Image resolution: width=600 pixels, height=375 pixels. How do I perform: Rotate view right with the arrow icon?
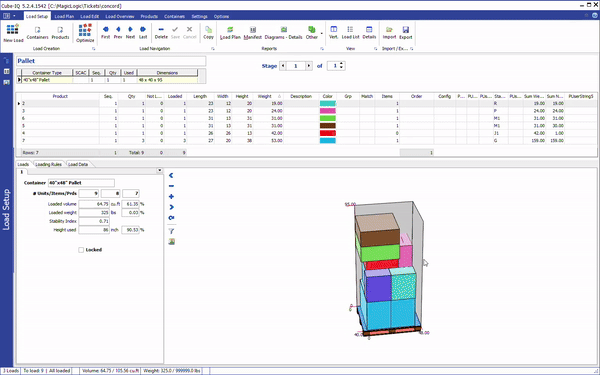coord(171,207)
